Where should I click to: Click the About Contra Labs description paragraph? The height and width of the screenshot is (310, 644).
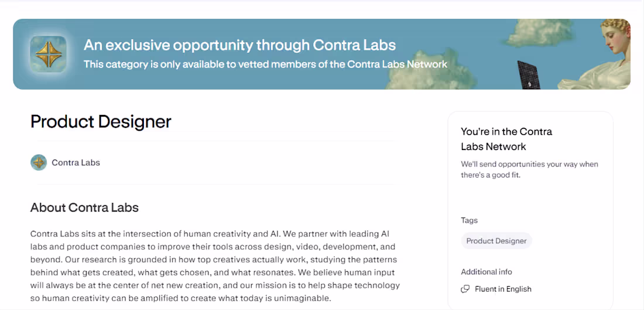pyautogui.click(x=215, y=266)
